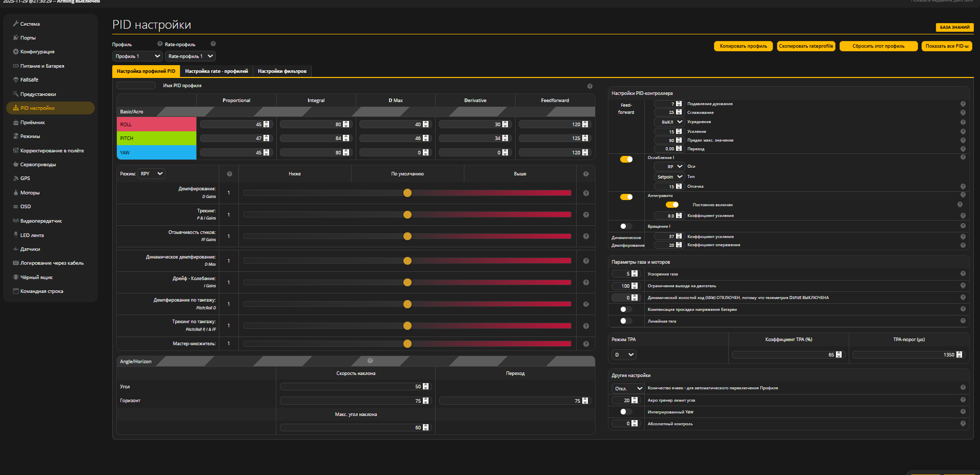Switch to the Настройки фильтров tab
Image resolution: width=980 pixels, height=475 pixels.
[x=282, y=71]
